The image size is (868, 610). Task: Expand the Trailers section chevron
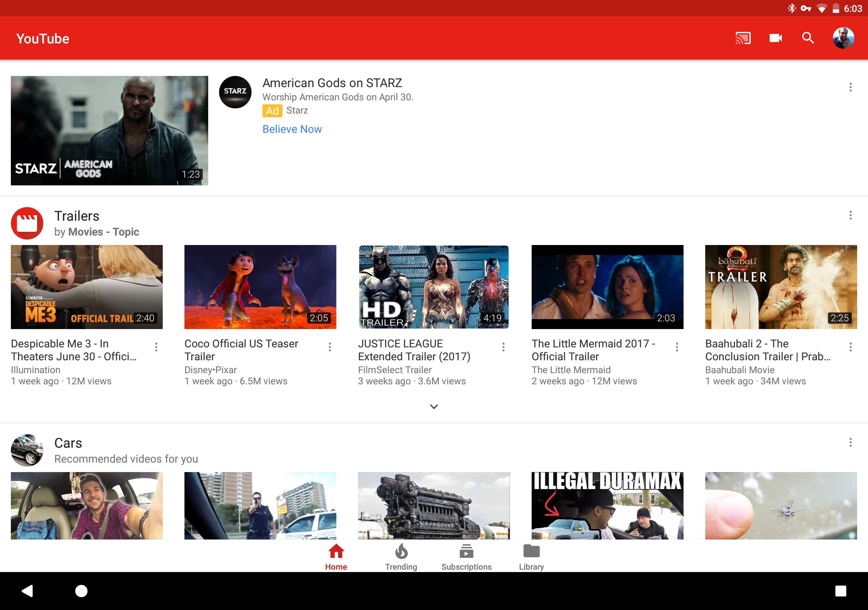[434, 406]
